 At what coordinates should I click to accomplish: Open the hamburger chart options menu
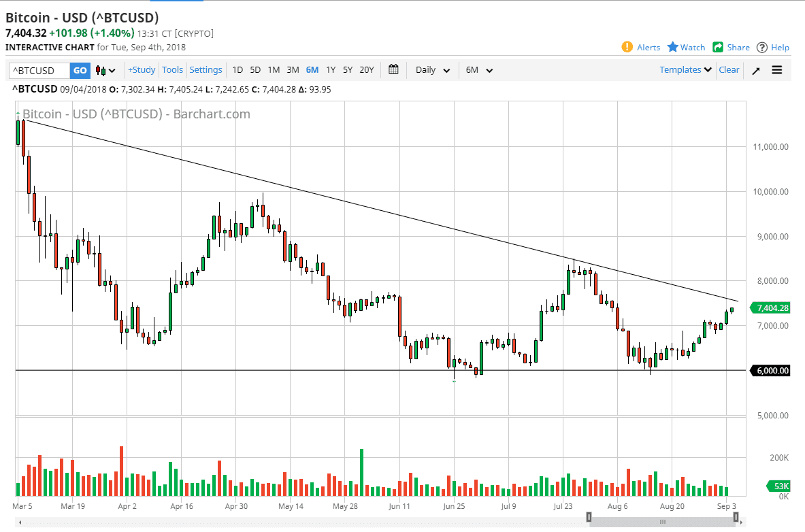pos(776,69)
